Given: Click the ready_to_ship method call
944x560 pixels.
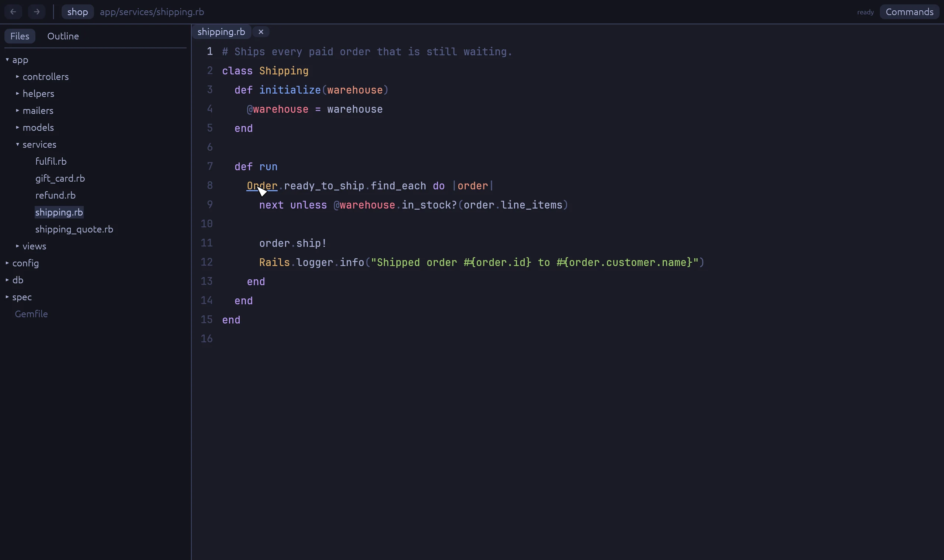Looking at the screenshot, I should click(324, 186).
